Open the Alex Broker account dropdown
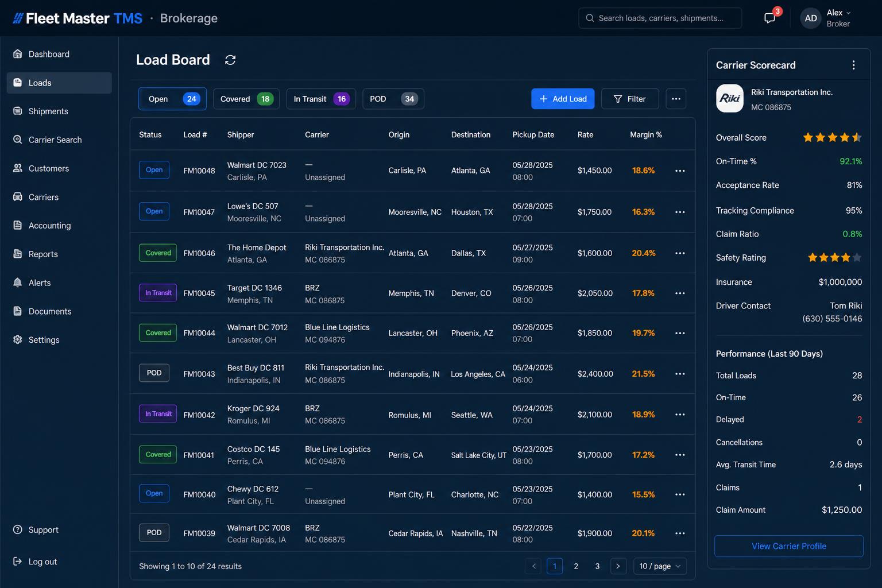This screenshot has width=882, height=588. (x=827, y=18)
